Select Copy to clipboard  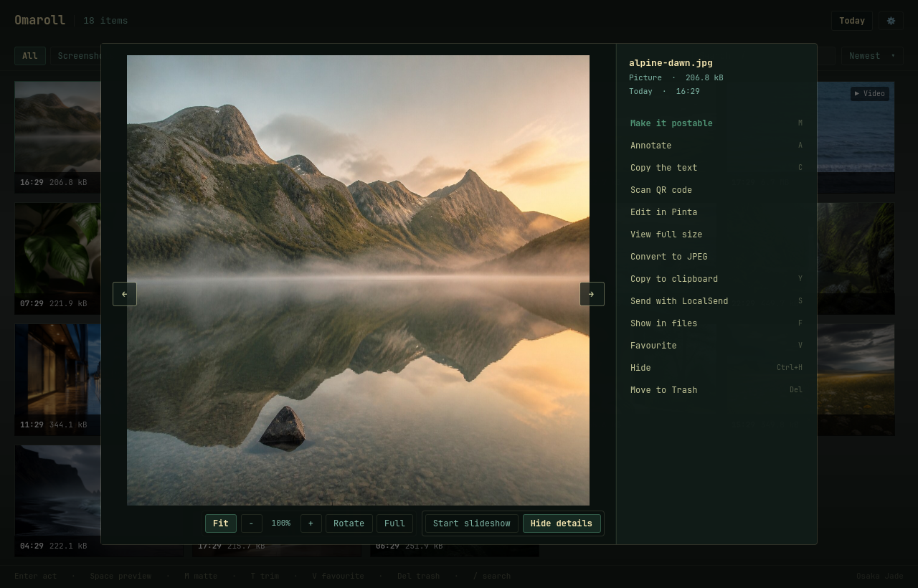point(716,279)
